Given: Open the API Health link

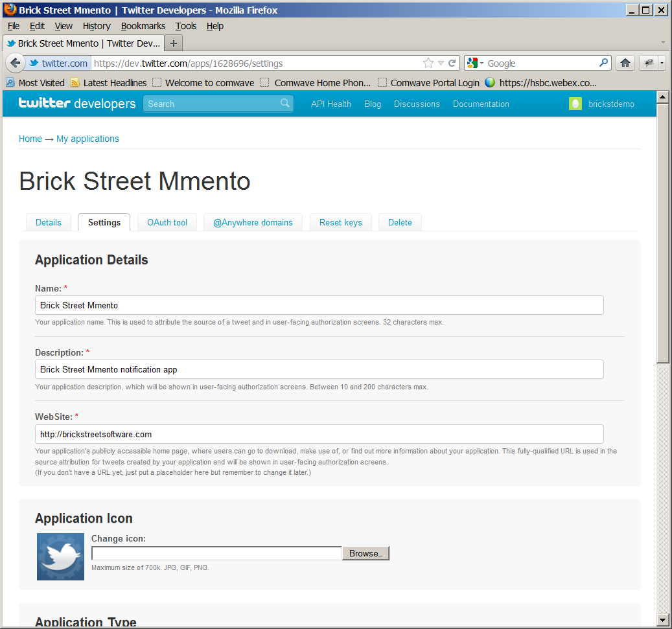Looking at the screenshot, I should pyautogui.click(x=330, y=104).
